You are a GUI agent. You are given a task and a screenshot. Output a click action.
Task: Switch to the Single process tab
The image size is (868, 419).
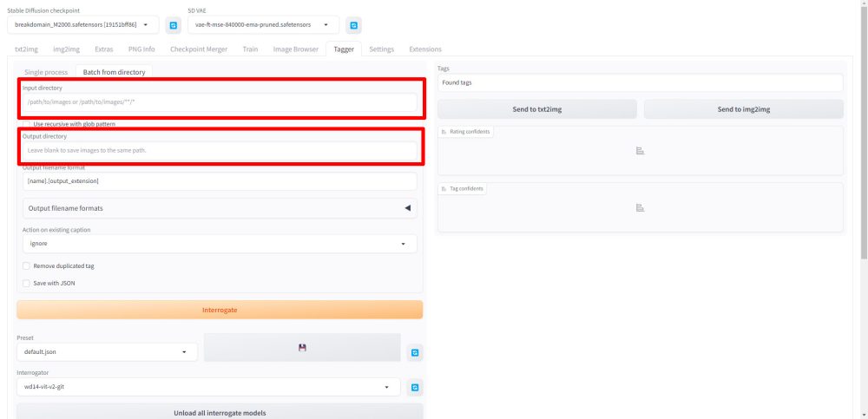46,72
